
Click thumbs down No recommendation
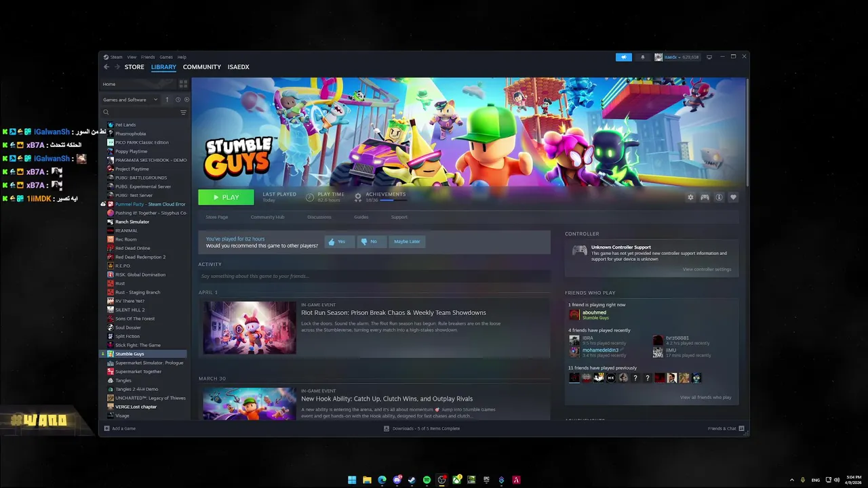(x=370, y=241)
